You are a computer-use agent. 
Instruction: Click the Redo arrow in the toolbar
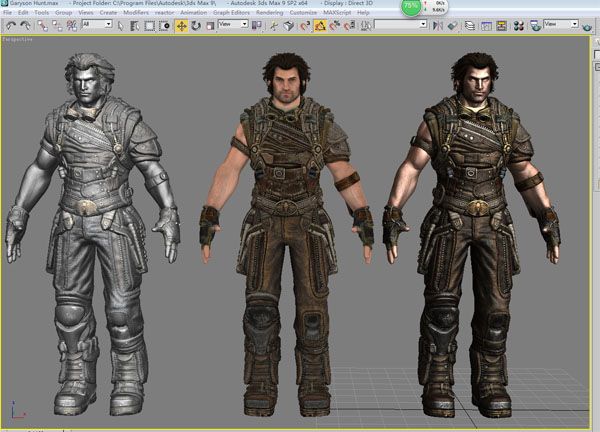coord(23,24)
